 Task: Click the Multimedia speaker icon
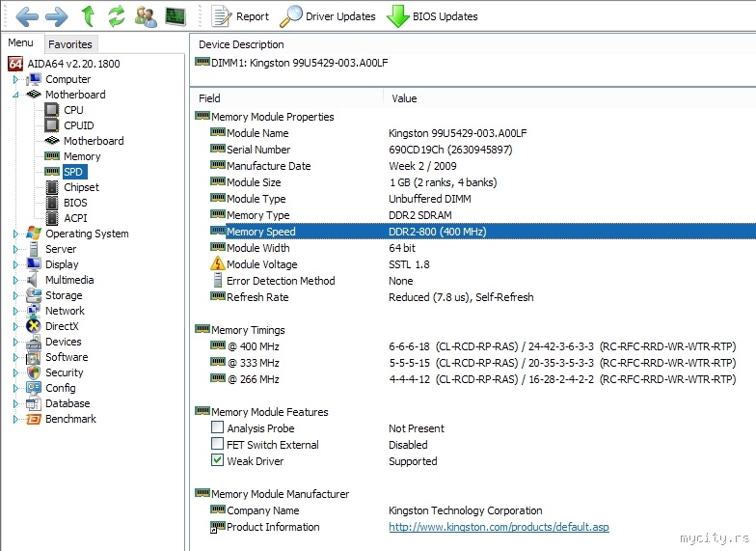pos(33,280)
